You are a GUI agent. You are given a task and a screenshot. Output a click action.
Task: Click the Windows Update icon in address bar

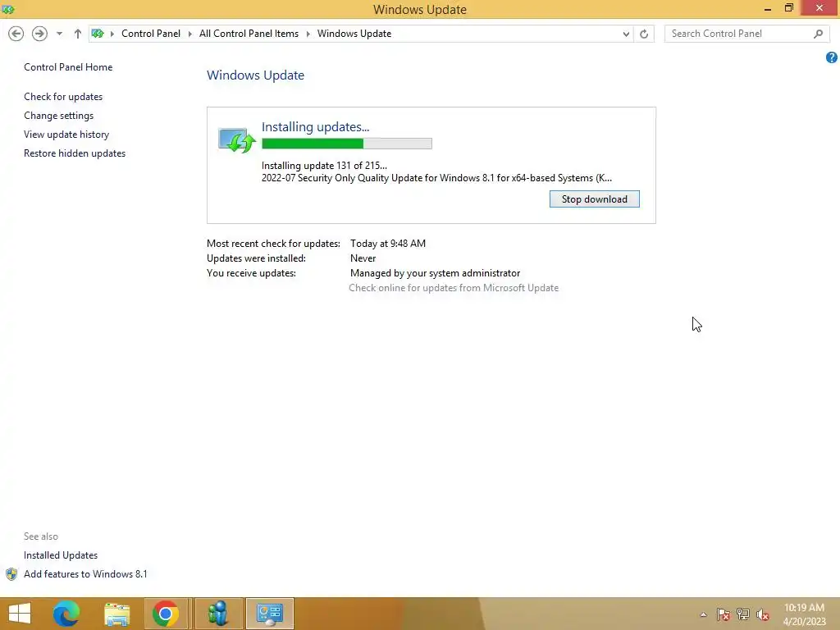pyautogui.click(x=98, y=34)
